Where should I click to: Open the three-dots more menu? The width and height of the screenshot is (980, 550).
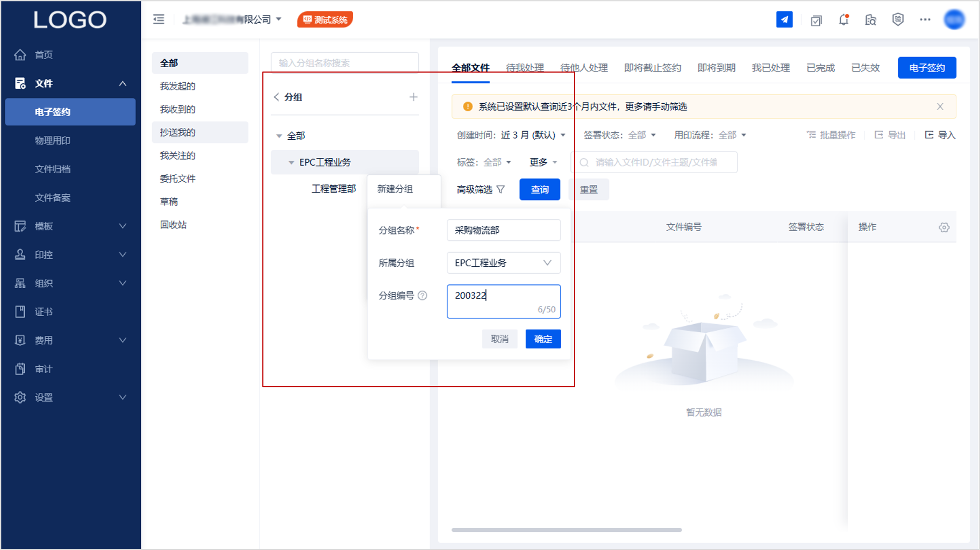coord(925,20)
